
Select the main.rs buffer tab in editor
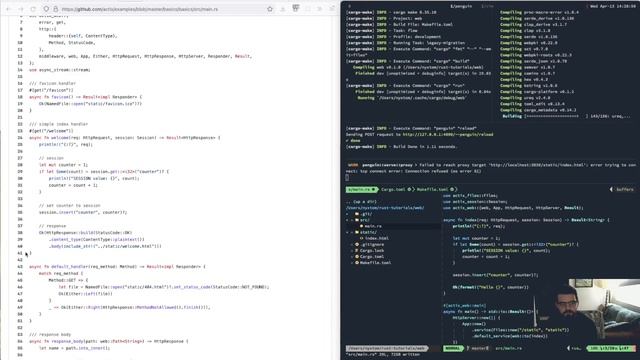pyautogui.click(x=362, y=189)
